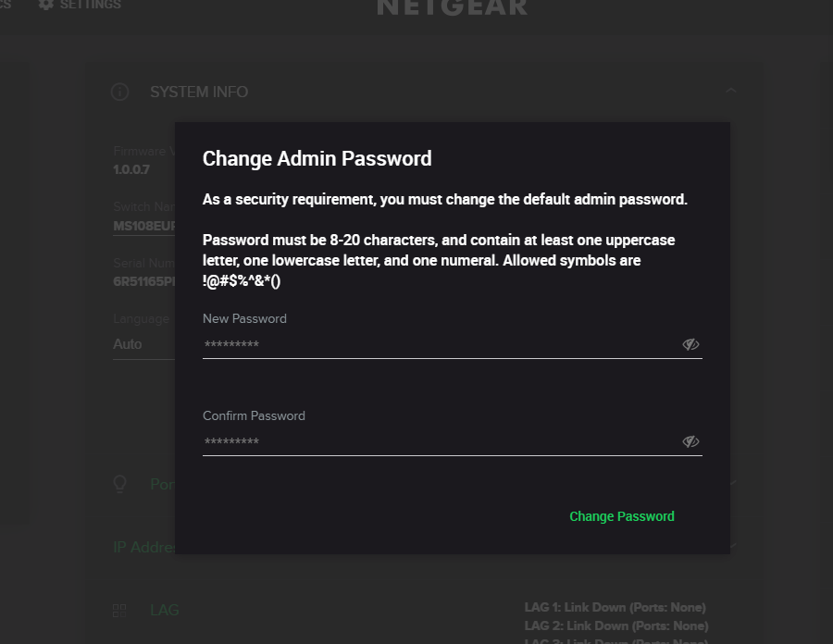
Task: Click the NETGEAR logo
Action: point(452,7)
